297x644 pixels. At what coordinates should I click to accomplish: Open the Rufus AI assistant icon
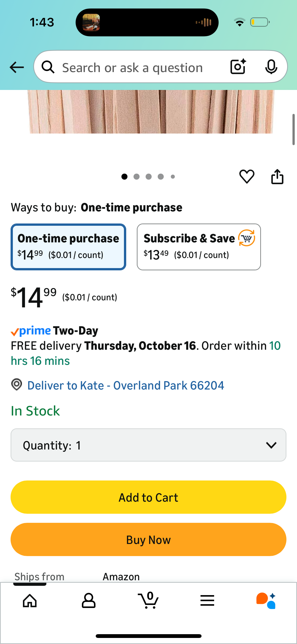coord(266,600)
